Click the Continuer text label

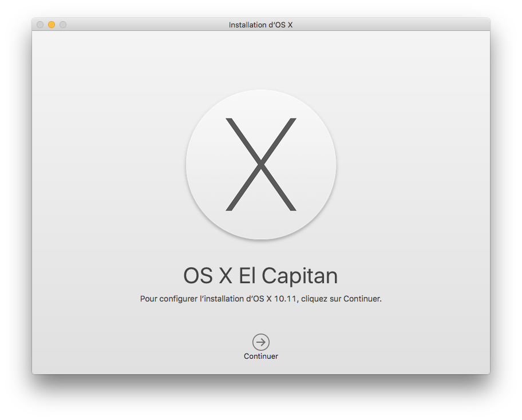tap(260, 356)
